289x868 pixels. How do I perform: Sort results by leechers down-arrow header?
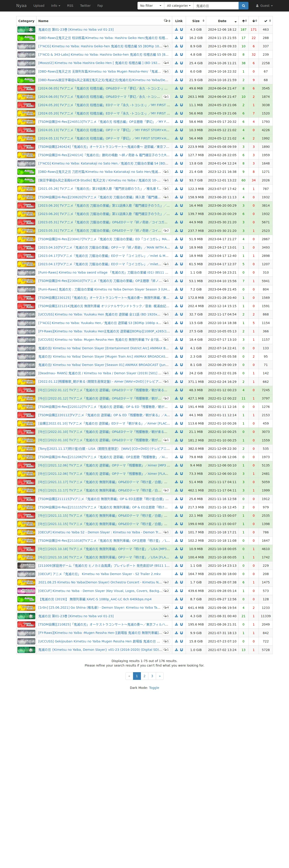coord(254,21)
